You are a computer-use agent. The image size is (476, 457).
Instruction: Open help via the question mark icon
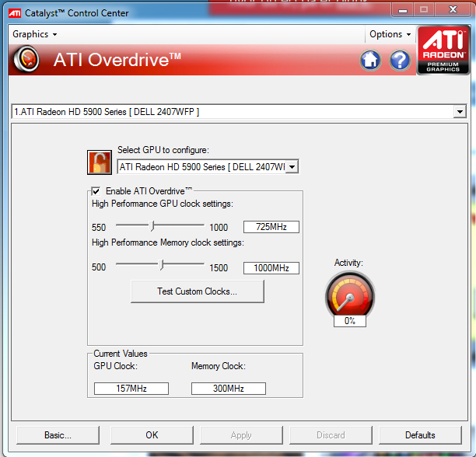(400, 60)
